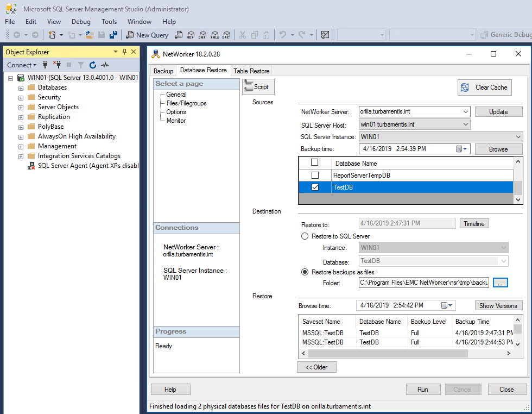
Task: Click the folder browse ellipsis button
Action: tap(501, 282)
